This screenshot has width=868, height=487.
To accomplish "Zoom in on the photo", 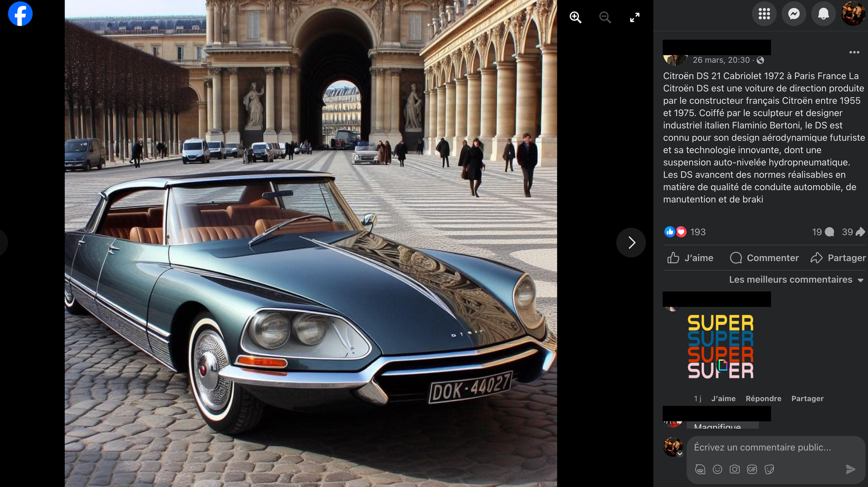I will 575,17.
